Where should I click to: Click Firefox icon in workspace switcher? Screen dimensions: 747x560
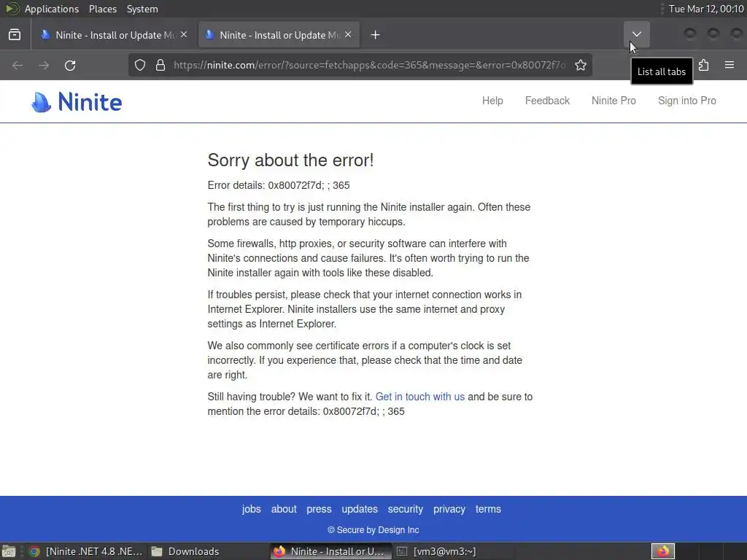663,551
